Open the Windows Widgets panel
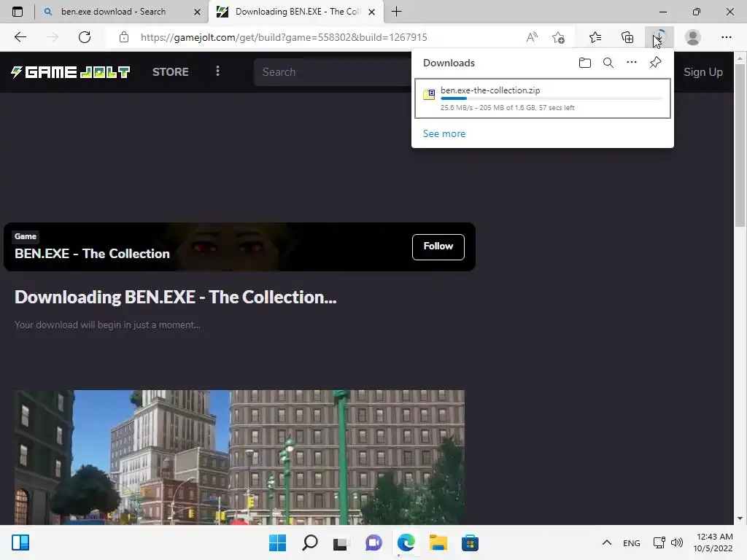747x560 pixels. 20,542
